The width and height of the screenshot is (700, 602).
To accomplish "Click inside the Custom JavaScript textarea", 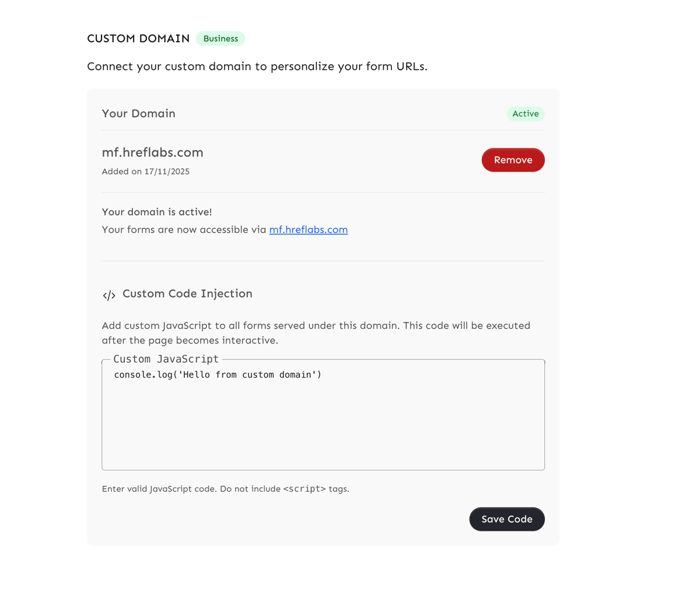I will (323, 426).
